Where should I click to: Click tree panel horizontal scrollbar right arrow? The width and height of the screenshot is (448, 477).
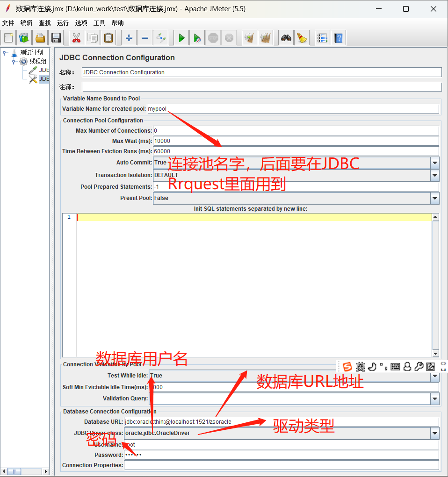46,471
